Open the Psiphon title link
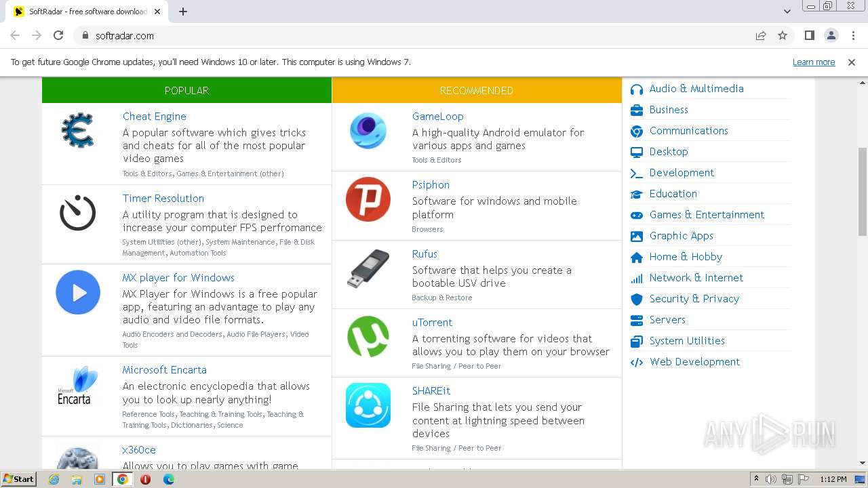Screen dimensions: 868x488 (x=431, y=185)
